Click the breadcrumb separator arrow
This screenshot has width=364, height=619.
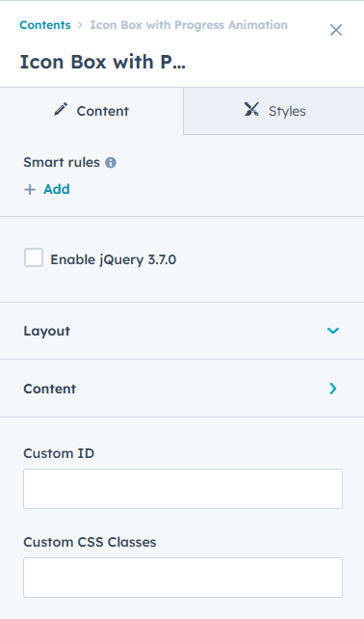coord(81,25)
